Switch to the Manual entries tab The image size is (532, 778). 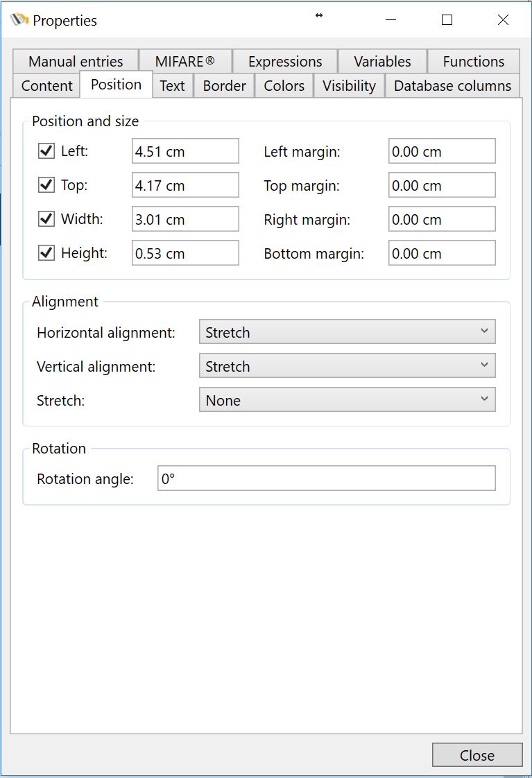[76, 62]
